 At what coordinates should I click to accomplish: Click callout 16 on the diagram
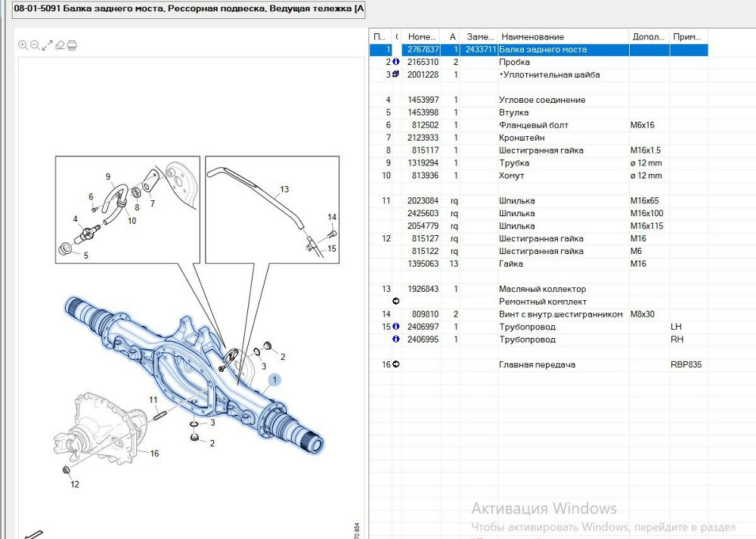(x=154, y=454)
